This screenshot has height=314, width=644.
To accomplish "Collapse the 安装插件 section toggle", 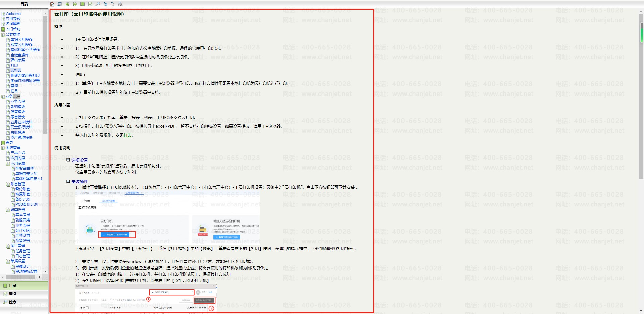I will click(68, 181).
